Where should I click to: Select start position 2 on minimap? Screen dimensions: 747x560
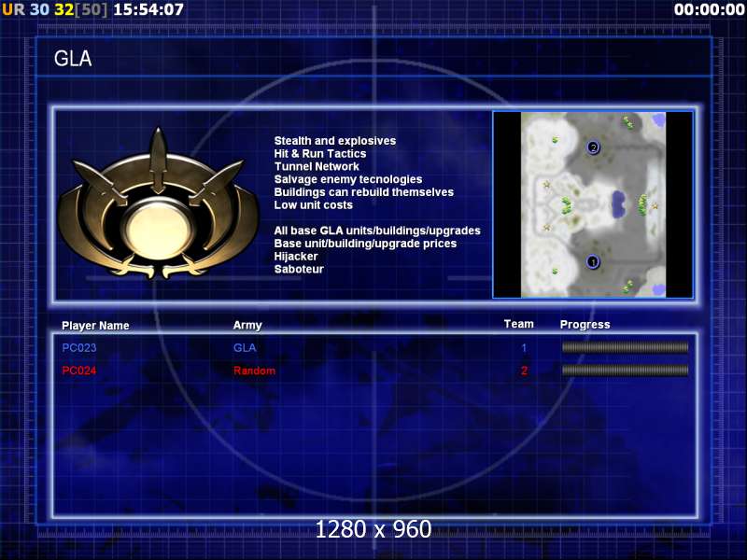(x=592, y=147)
